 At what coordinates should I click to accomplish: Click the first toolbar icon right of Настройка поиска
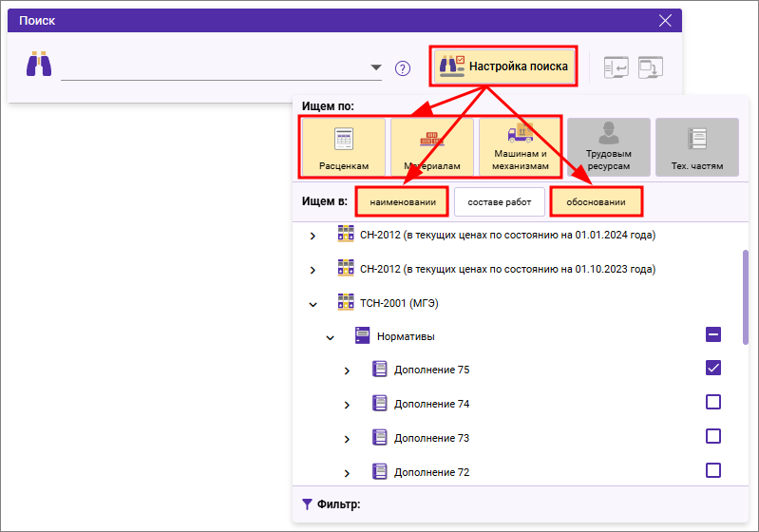pos(617,66)
